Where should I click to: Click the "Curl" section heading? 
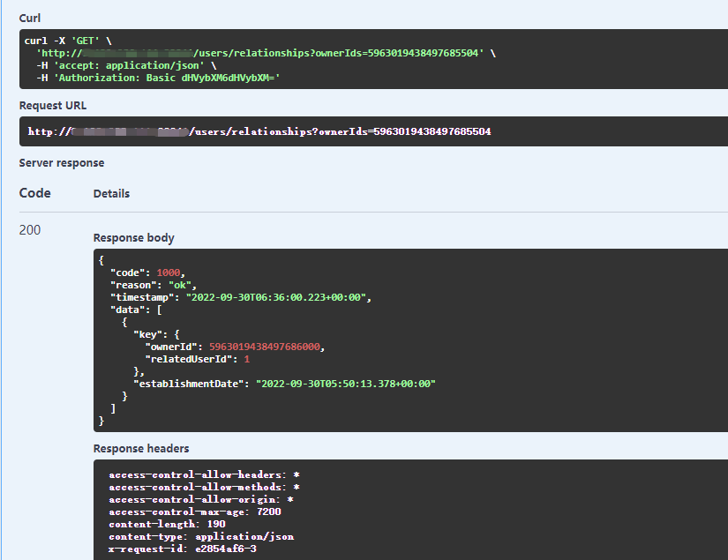point(29,17)
